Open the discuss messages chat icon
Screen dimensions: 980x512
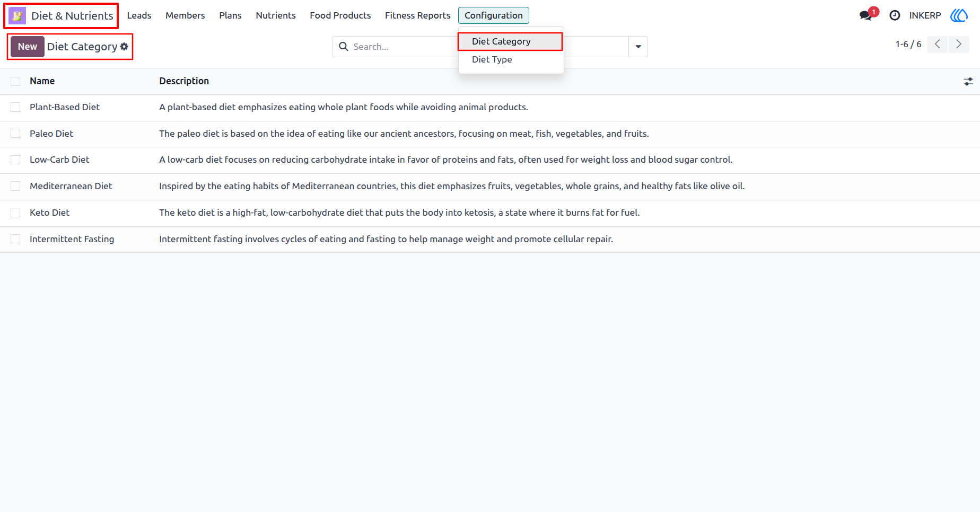pyautogui.click(x=866, y=15)
